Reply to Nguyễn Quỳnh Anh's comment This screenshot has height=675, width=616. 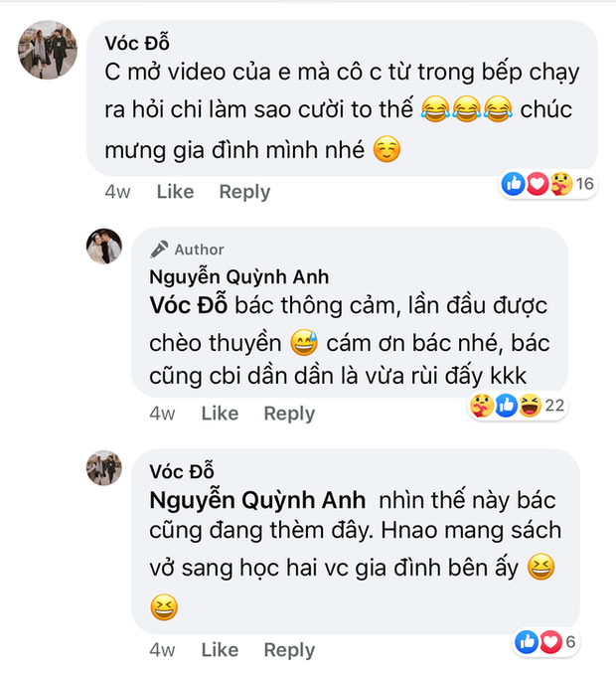coord(289,413)
